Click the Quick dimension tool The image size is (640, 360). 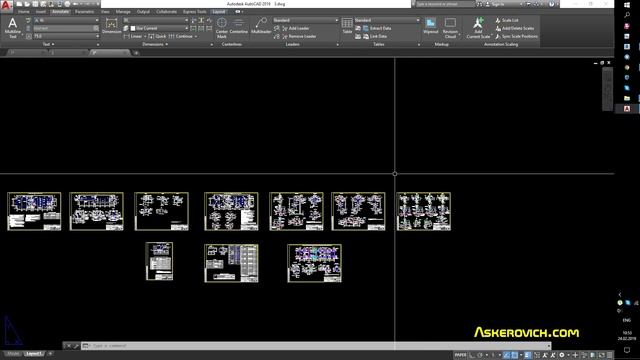(x=157, y=36)
